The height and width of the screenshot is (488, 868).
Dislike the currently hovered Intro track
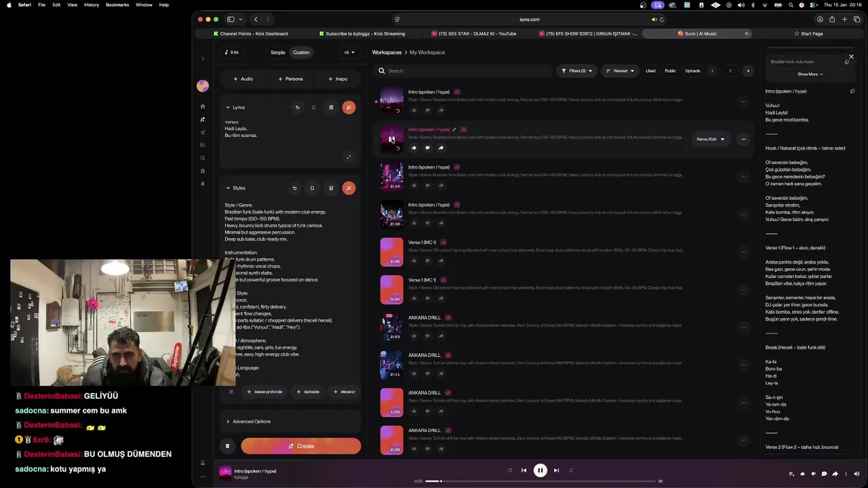coord(427,148)
